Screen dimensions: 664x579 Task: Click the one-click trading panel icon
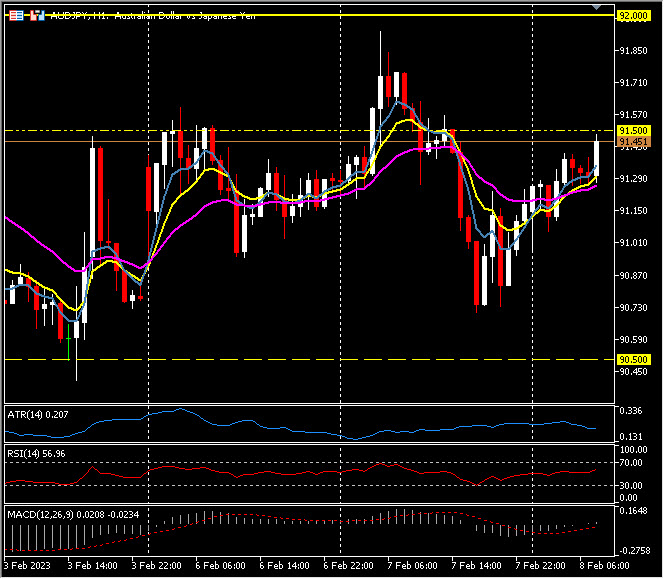tap(15, 16)
